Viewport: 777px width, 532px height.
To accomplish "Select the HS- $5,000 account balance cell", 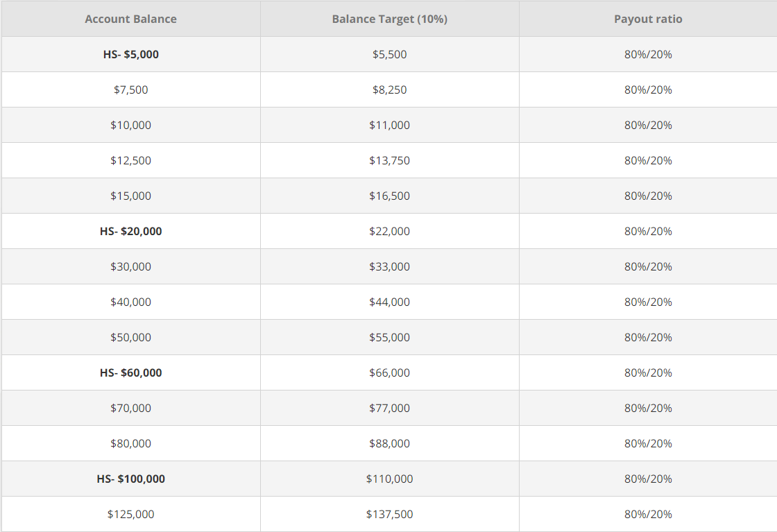I will [x=130, y=53].
